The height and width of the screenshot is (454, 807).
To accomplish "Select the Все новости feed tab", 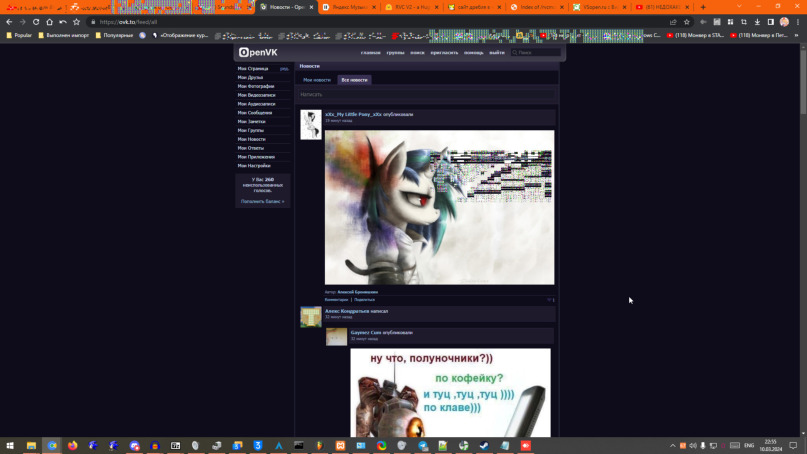I will (x=354, y=80).
